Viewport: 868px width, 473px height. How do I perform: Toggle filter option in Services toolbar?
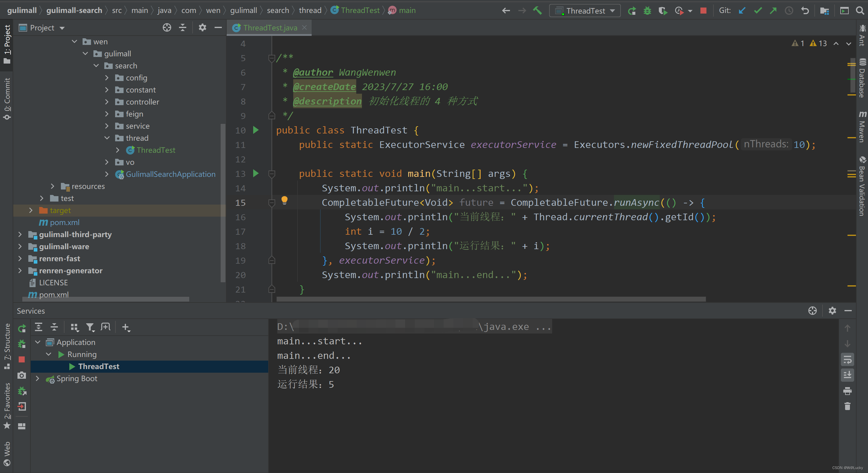click(90, 327)
